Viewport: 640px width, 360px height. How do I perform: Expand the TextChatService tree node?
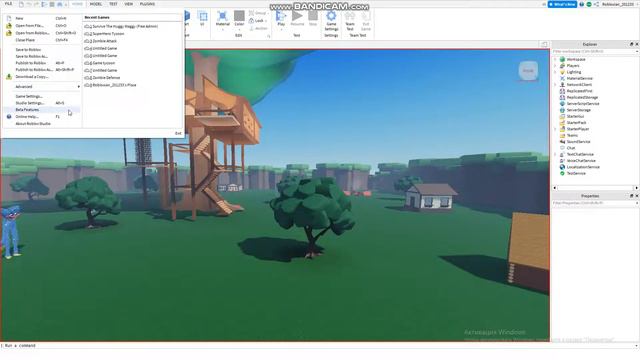point(555,154)
